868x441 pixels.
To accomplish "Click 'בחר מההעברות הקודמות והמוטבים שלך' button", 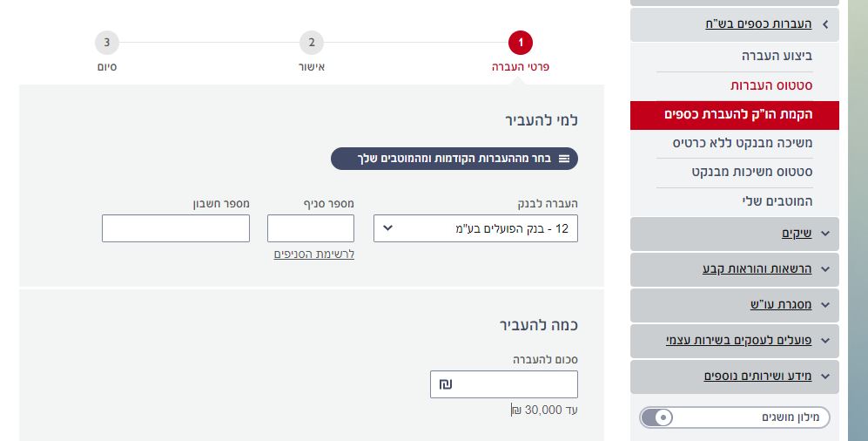I will pyautogui.click(x=454, y=159).
